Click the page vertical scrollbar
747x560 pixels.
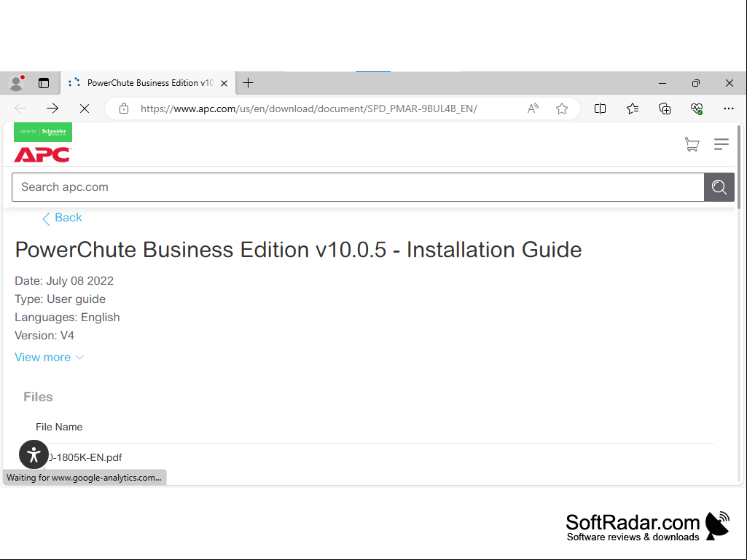coord(739,167)
